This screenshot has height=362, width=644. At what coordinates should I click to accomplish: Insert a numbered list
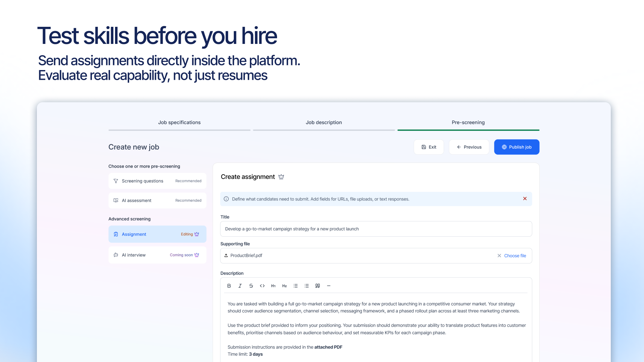[307, 286]
